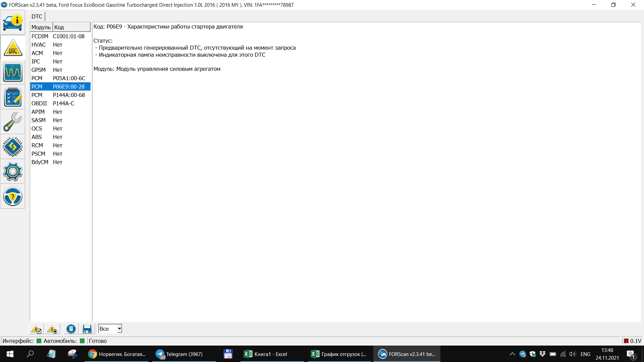Open the Chrome Норвегия taskbar window
644x362 pixels.
[x=117, y=354]
